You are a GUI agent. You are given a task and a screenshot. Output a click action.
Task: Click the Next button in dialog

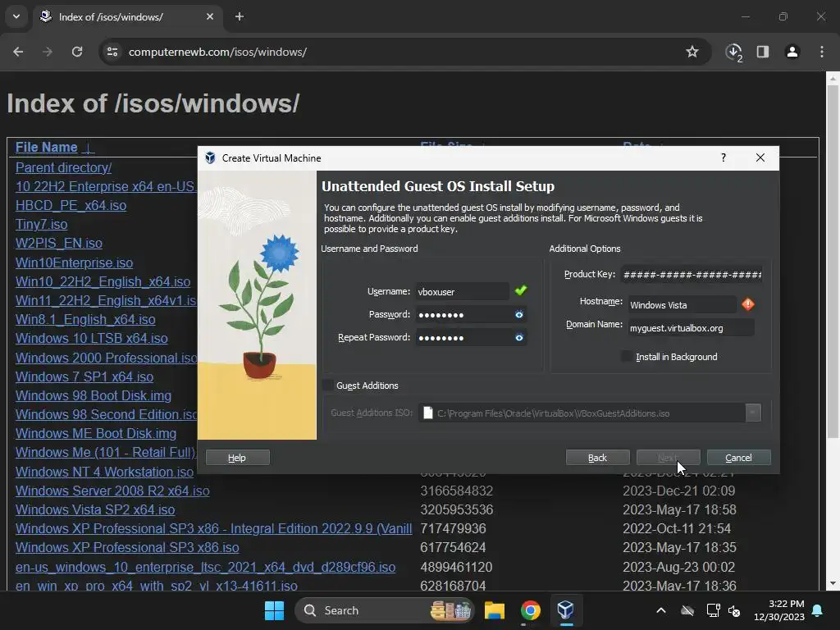tap(668, 458)
